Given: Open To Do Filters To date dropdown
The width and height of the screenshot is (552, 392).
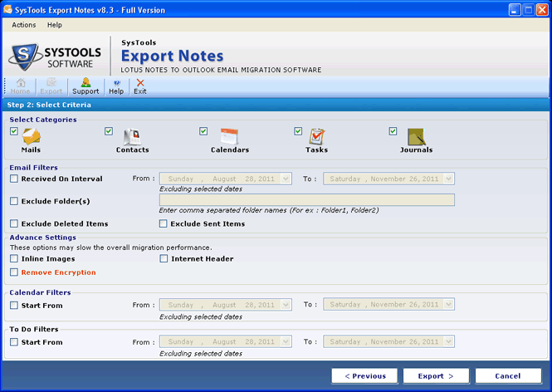Looking at the screenshot, I should (448, 341).
